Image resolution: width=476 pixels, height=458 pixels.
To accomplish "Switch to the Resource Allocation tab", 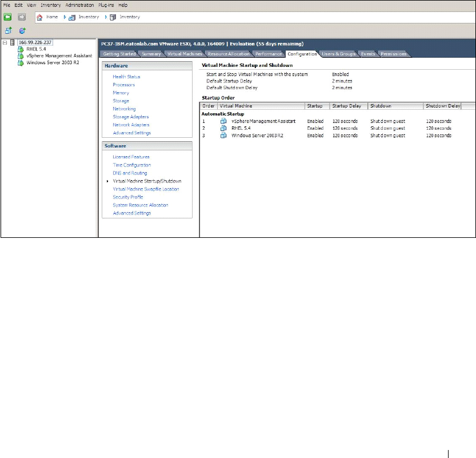I will [x=227, y=54].
